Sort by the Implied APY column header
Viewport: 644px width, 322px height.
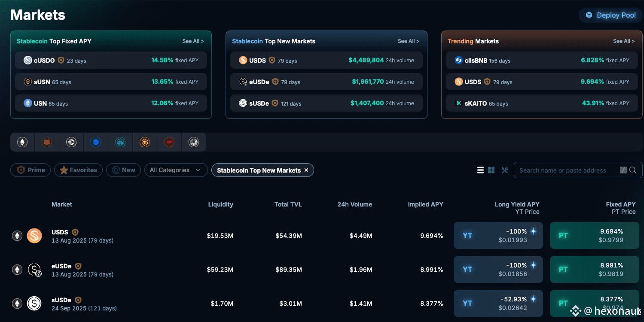[x=425, y=204]
